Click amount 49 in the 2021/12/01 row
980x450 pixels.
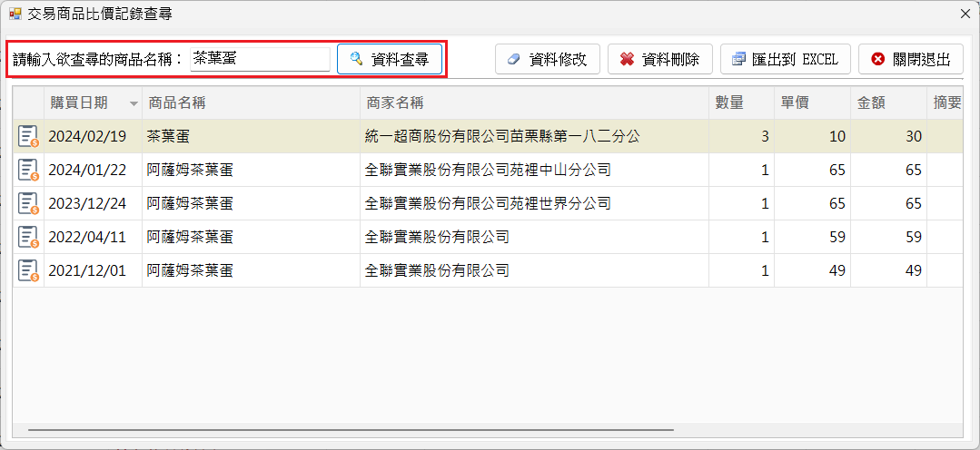(x=889, y=271)
